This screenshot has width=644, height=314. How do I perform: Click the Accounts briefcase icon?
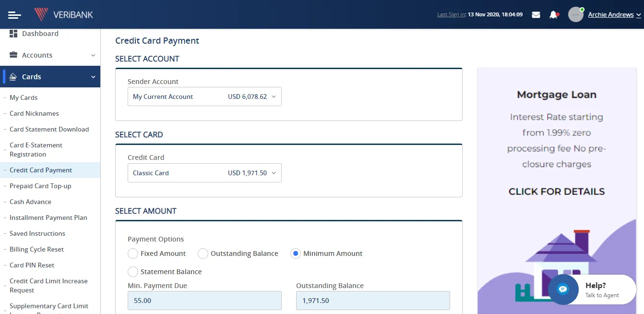click(13, 55)
